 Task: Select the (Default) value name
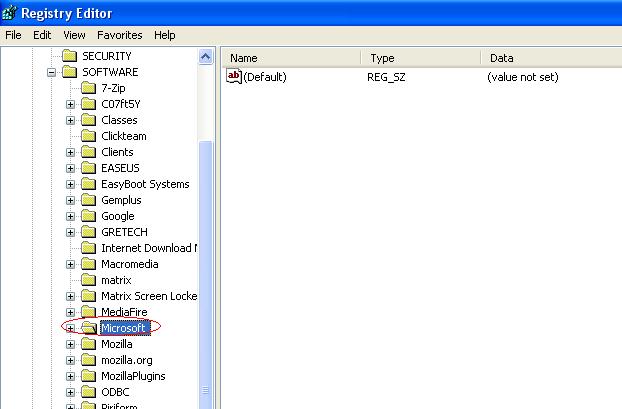[x=265, y=77]
